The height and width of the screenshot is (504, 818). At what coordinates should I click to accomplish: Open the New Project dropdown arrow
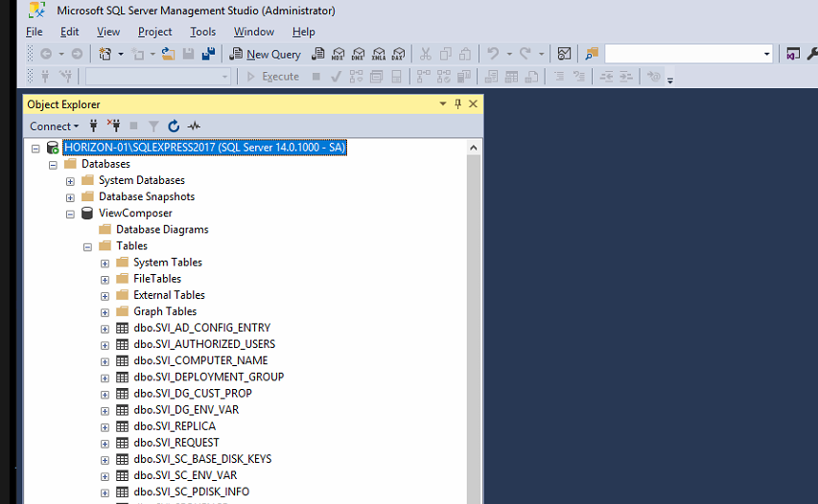(121, 54)
